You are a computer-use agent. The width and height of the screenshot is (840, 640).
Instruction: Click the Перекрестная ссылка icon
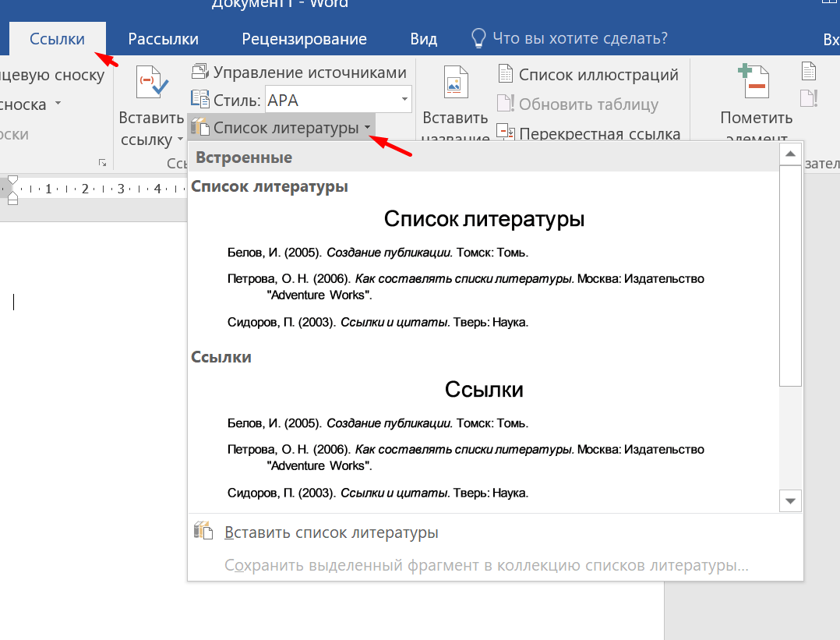coord(506,133)
